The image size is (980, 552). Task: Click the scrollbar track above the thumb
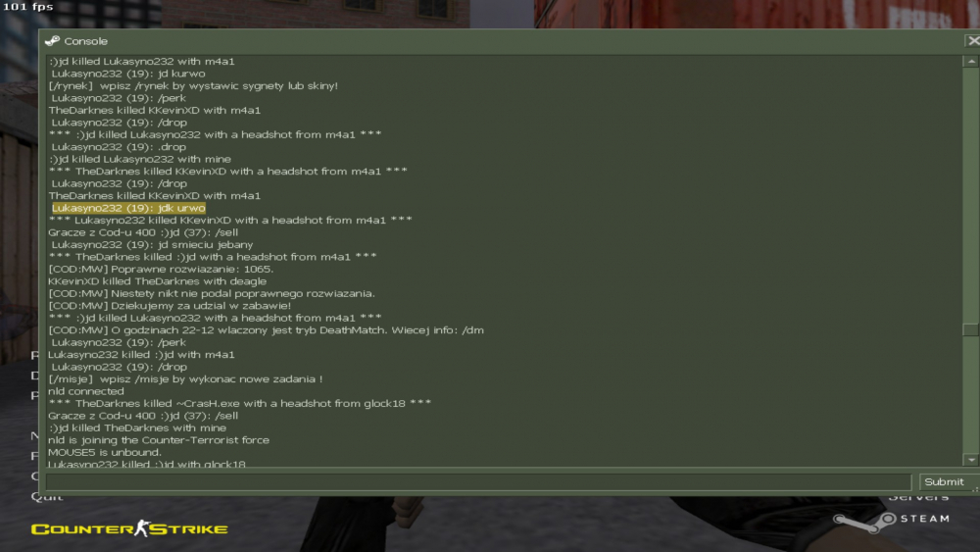click(970, 194)
